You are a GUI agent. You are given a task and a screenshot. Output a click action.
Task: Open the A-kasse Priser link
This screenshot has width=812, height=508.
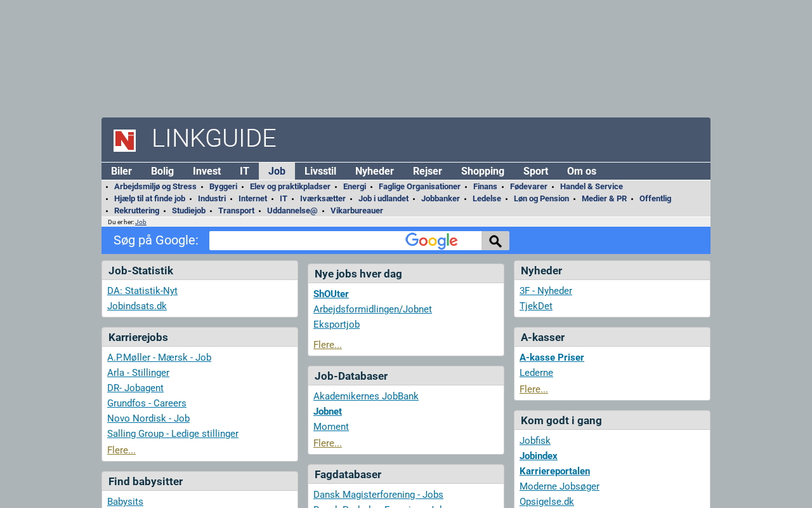tap(551, 358)
